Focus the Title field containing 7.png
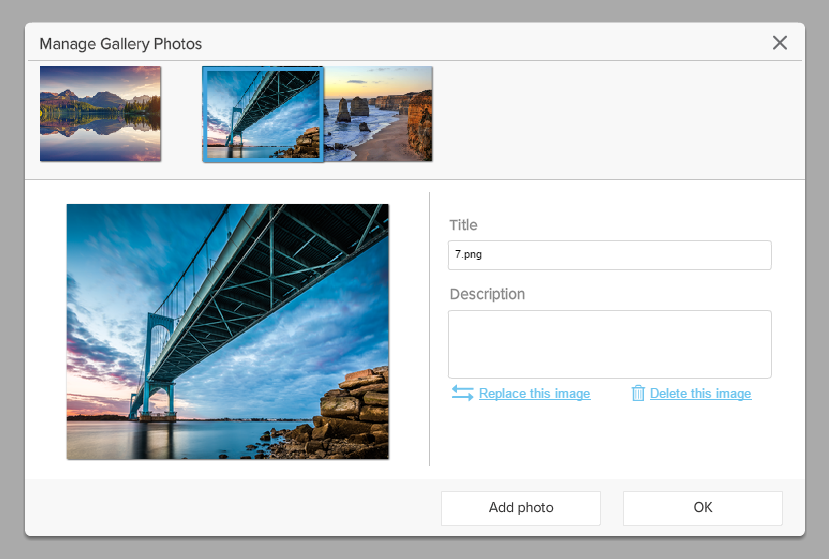Screen dimensions: 829x559 click(x=609, y=255)
